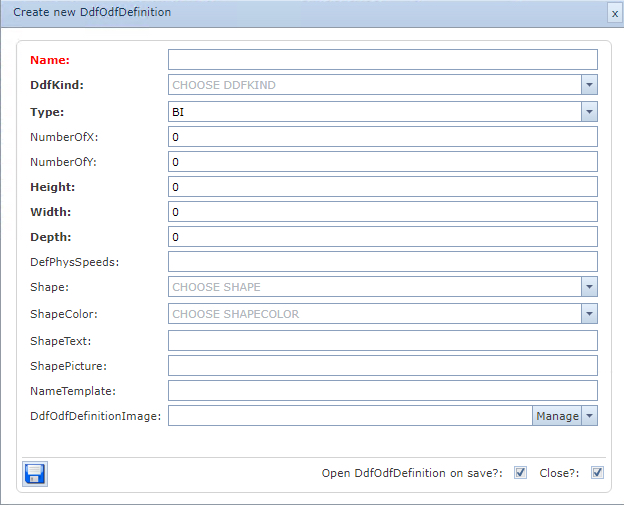Focus the DefPhysSpeeds text field

[x=382, y=262]
